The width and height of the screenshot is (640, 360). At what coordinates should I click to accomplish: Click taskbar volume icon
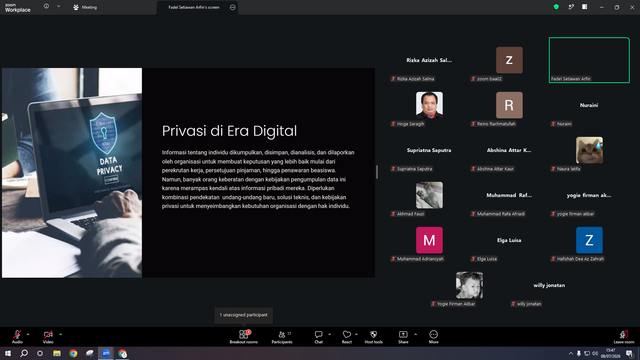click(595, 353)
